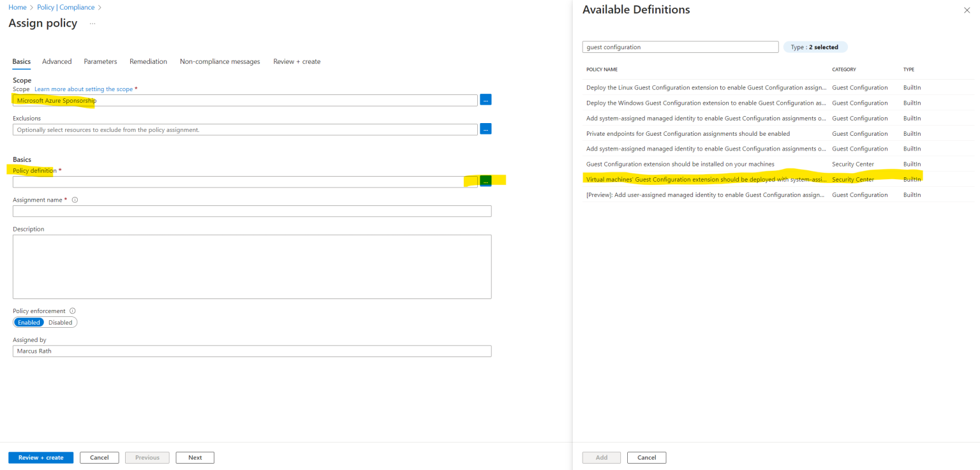Click the more options ellipsis beside Assign policy title

tap(92, 24)
